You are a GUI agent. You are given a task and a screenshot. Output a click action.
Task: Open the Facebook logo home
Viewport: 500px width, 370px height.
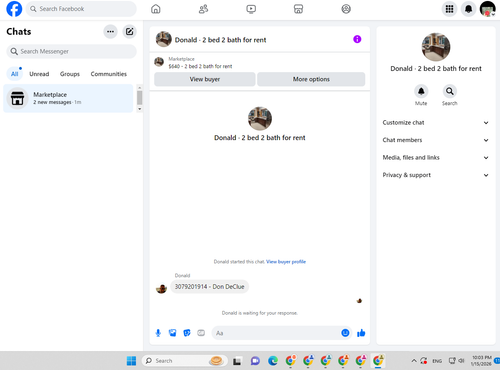click(14, 9)
